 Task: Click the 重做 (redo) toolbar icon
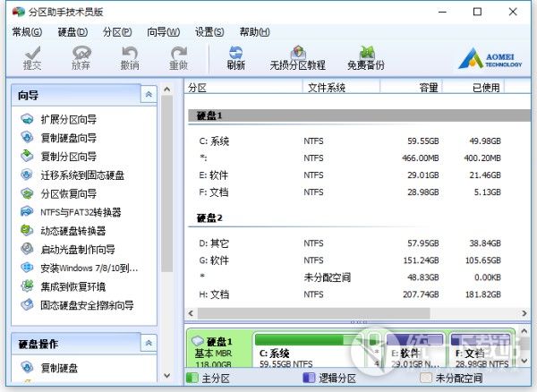click(178, 53)
